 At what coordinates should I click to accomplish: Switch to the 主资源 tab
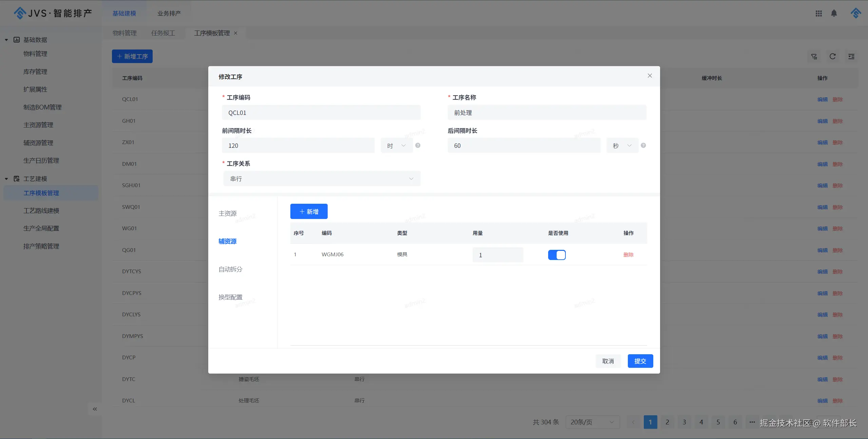[228, 214]
